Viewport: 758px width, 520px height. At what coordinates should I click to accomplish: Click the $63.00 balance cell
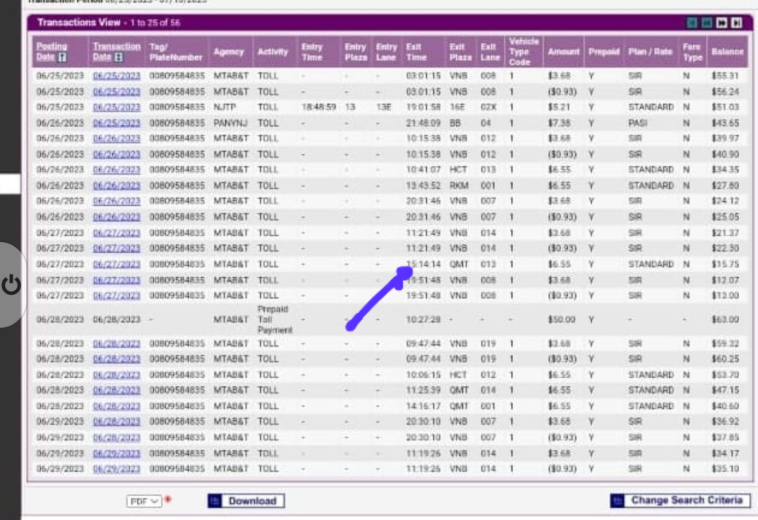[x=725, y=319]
